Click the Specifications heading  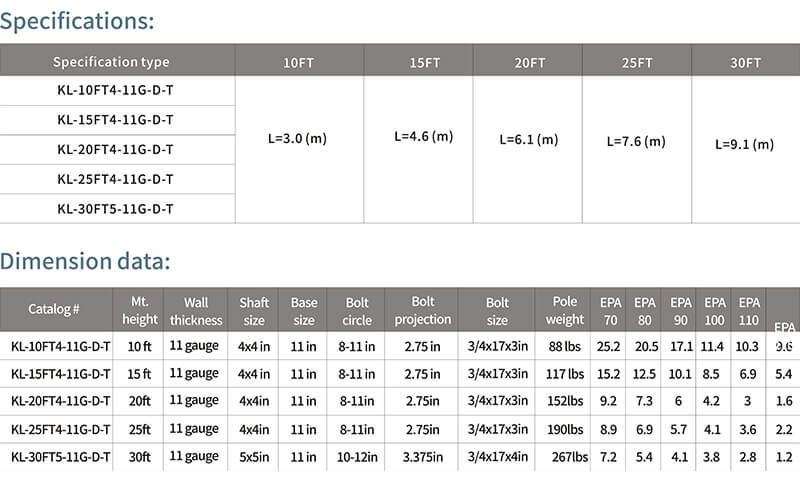77,21
